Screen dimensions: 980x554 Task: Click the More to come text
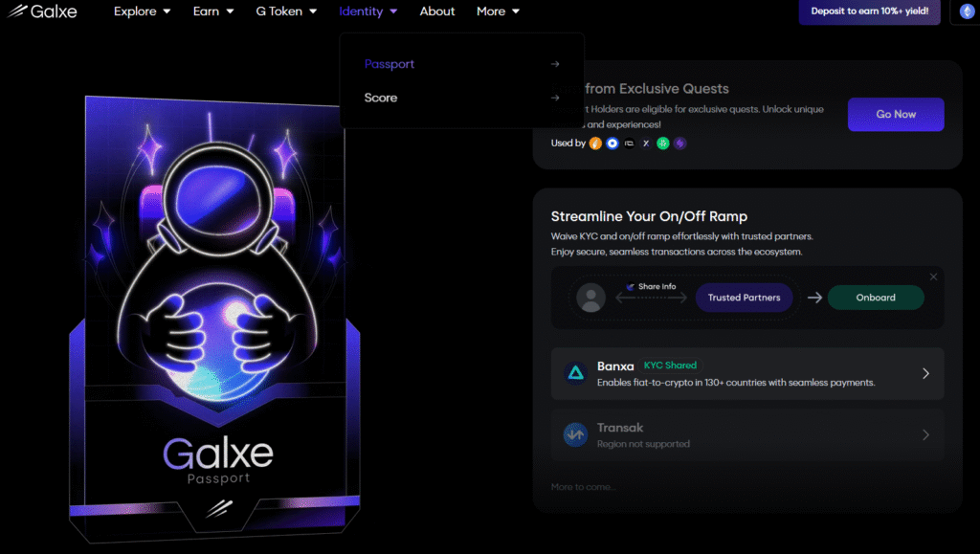(x=583, y=487)
